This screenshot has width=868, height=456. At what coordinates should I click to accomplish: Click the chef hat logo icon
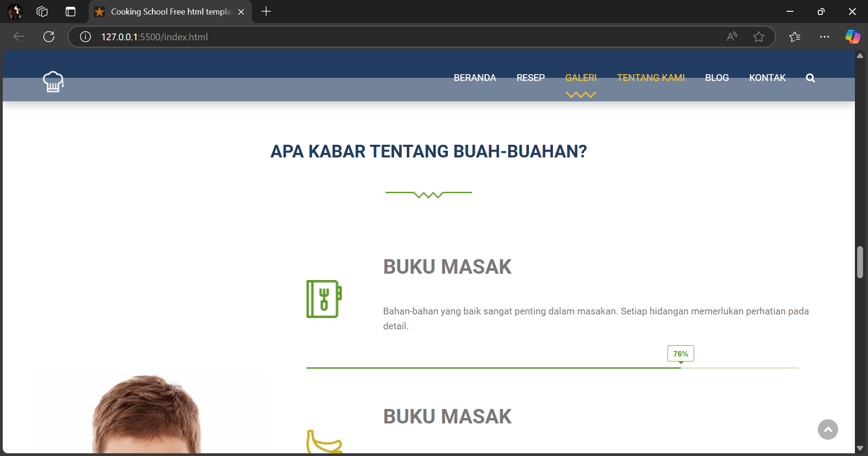tap(53, 81)
